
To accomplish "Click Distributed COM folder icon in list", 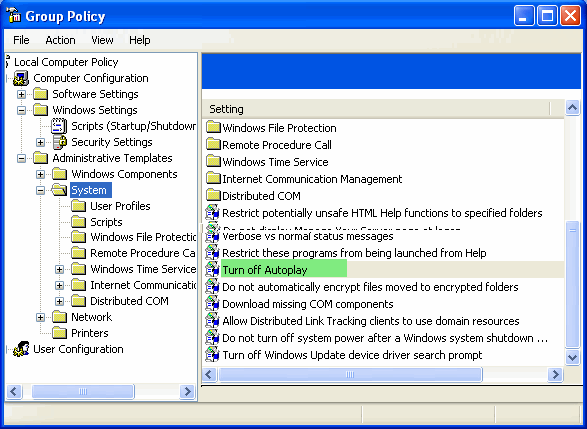I will [x=213, y=195].
